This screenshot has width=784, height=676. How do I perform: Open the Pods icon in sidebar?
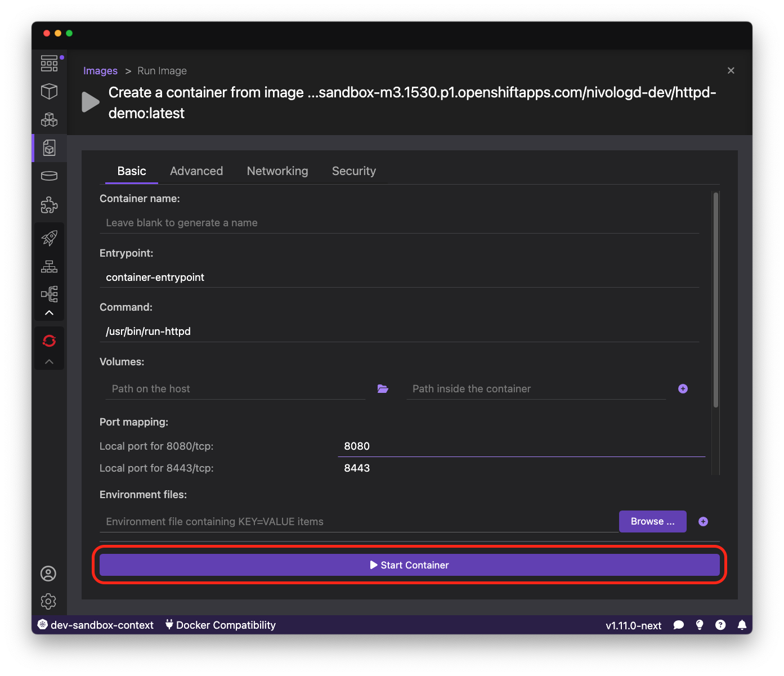coord(50,119)
